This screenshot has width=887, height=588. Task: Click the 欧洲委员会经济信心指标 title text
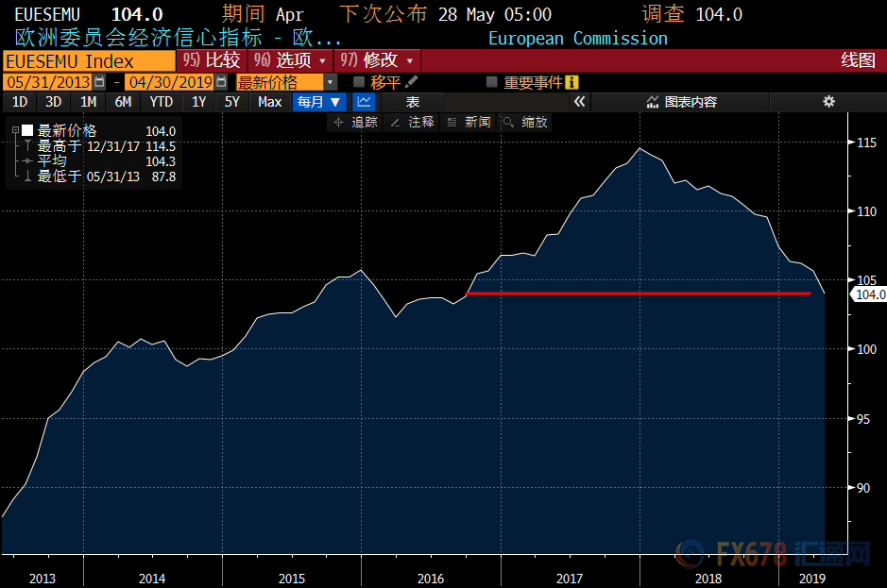pyautogui.click(x=138, y=38)
